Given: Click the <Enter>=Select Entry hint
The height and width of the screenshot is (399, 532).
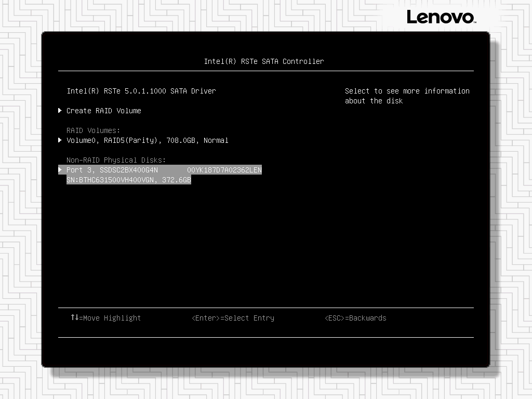Looking at the screenshot, I should point(233,318).
